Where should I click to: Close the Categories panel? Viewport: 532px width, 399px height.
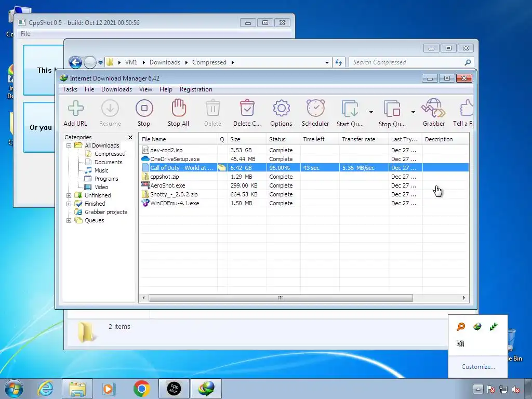click(130, 137)
